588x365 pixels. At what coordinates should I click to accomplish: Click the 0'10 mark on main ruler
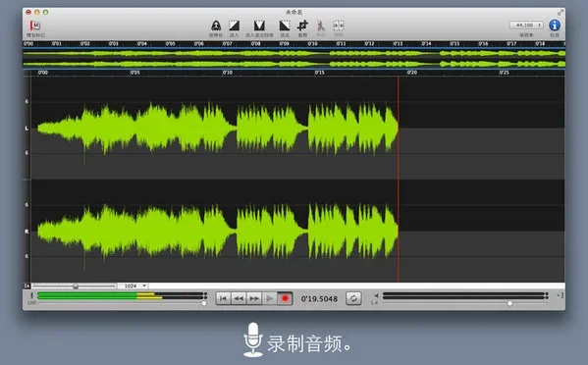point(228,73)
